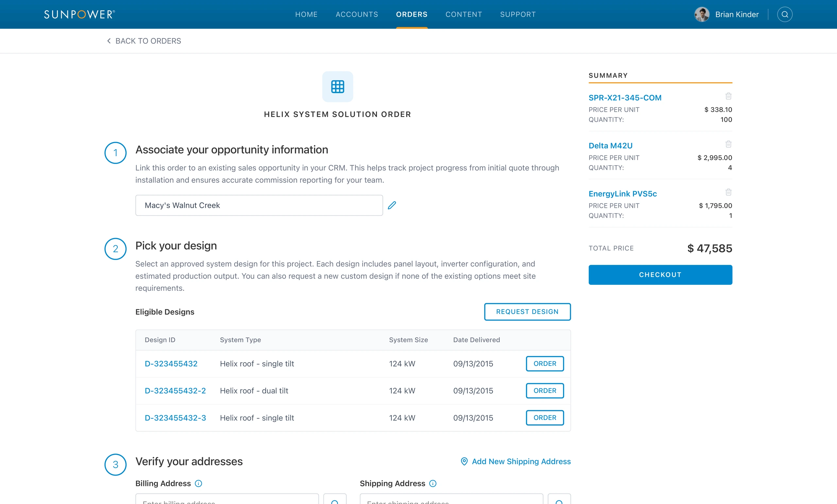This screenshot has width=837, height=504.
Task: Click the Billing Address info icon
Action: coord(198,483)
